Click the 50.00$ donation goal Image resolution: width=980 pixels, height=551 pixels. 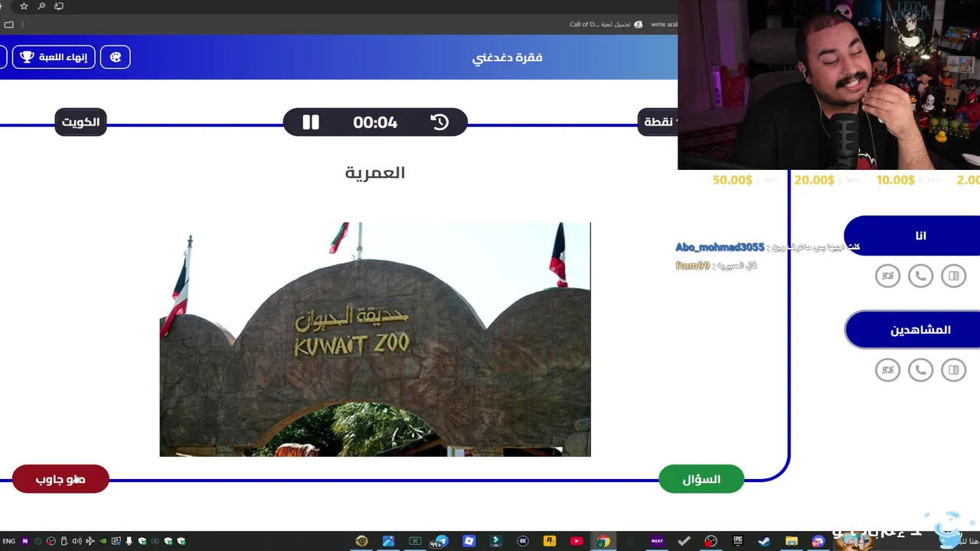[x=733, y=180]
